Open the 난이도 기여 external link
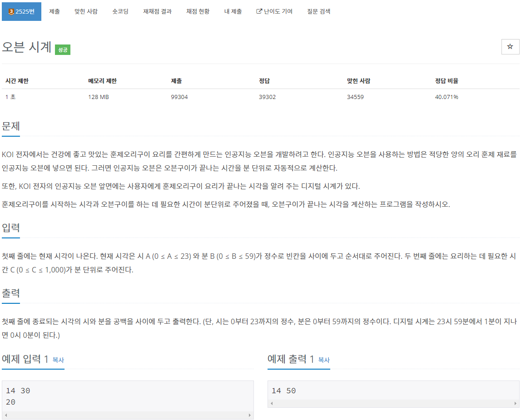The width and height of the screenshot is (521, 420). tap(274, 12)
